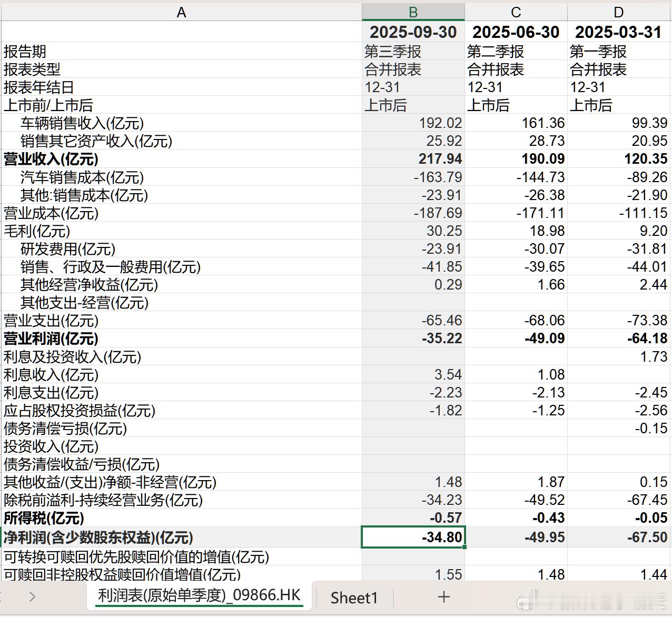
Task: Switch to the Sheet1 tab
Action: tap(354, 598)
